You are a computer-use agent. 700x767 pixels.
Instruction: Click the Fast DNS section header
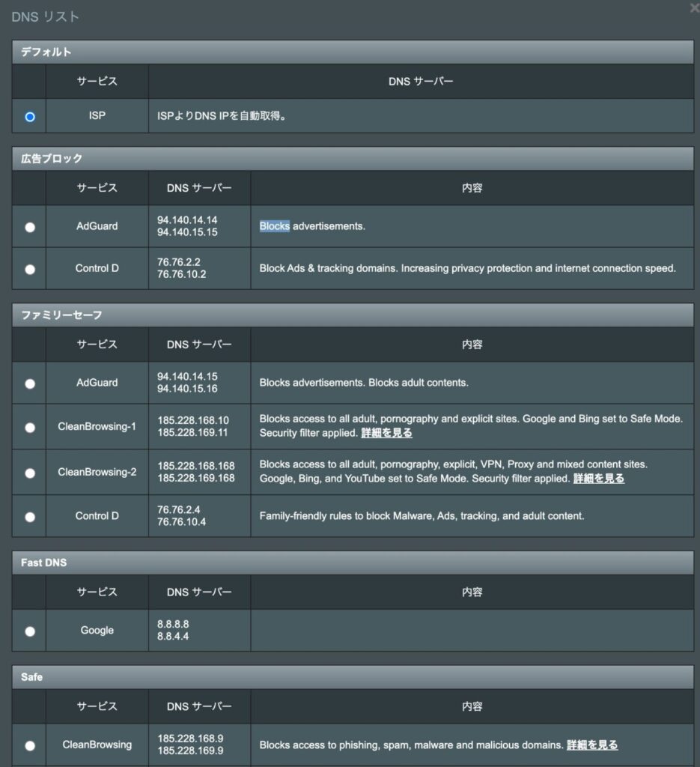coord(43,563)
